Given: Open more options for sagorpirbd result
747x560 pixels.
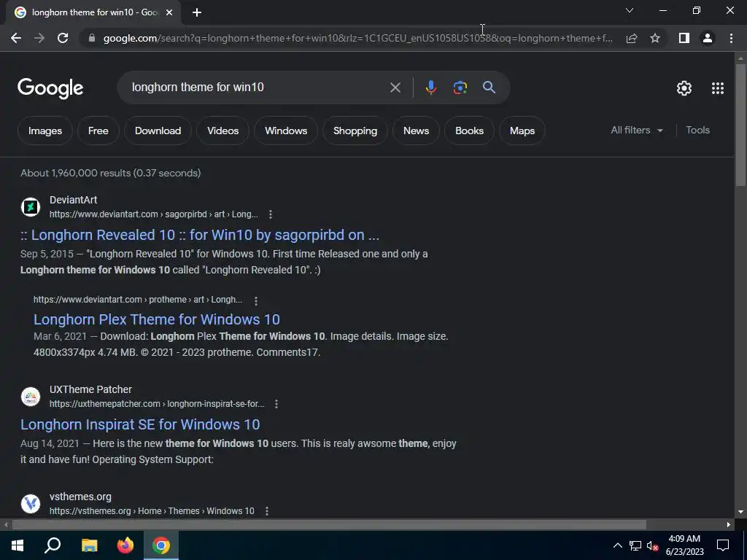Looking at the screenshot, I should pyautogui.click(x=270, y=214).
